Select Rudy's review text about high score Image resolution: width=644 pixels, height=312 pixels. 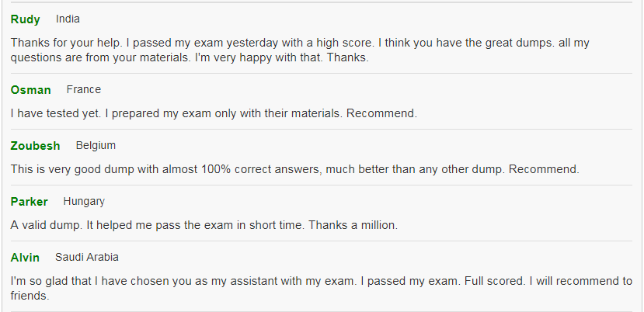point(300,50)
